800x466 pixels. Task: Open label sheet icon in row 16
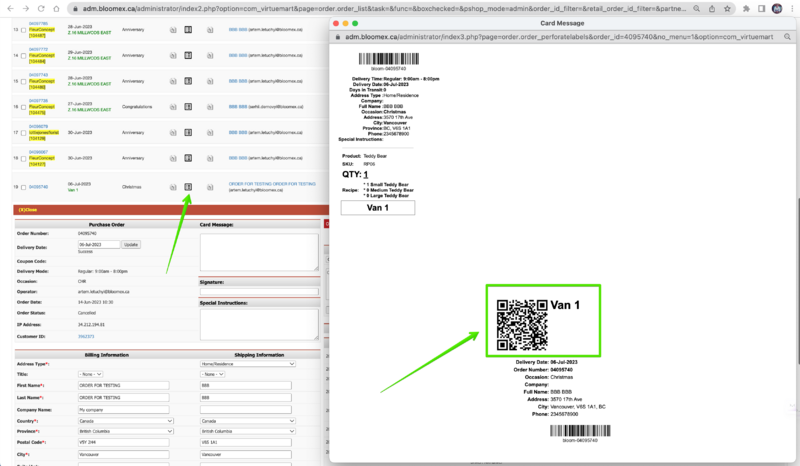point(188,107)
